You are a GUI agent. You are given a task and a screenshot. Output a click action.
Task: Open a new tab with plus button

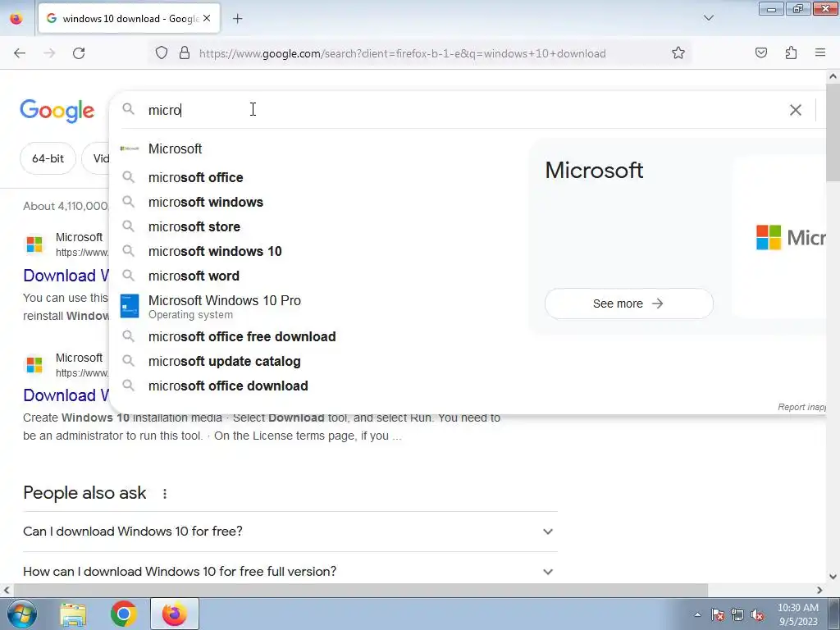(237, 19)
